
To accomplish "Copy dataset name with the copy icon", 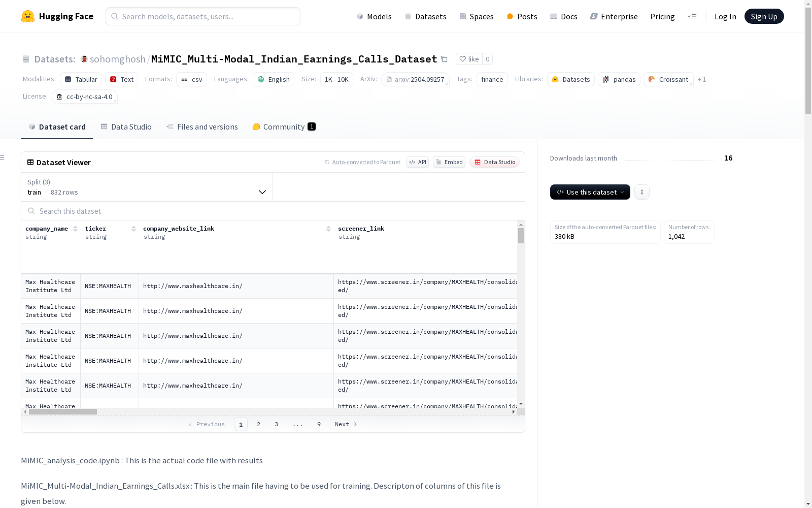I will 444,59.
